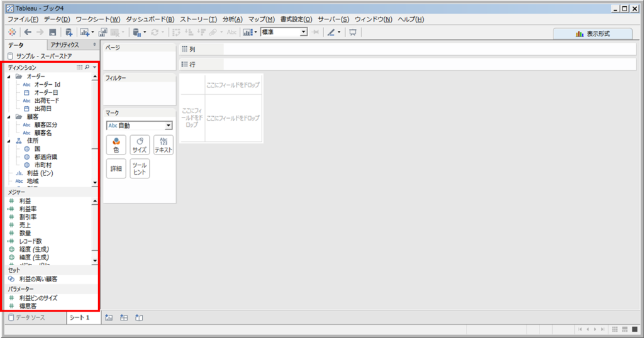The image size is (644, 338).
Task: Click the fix axis pin icon
Action: pyautogui.click(x=316, y=32)
